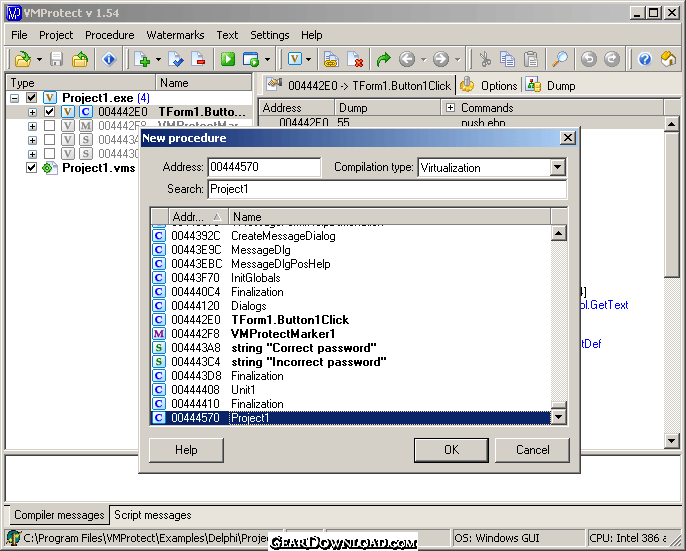Click the green curved Go-to arrow icon

383,59
